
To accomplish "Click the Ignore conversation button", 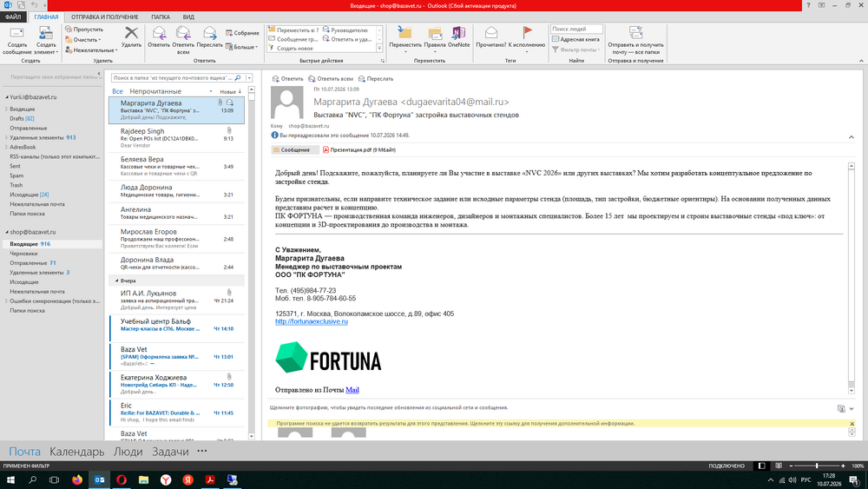I will [84, 30].
